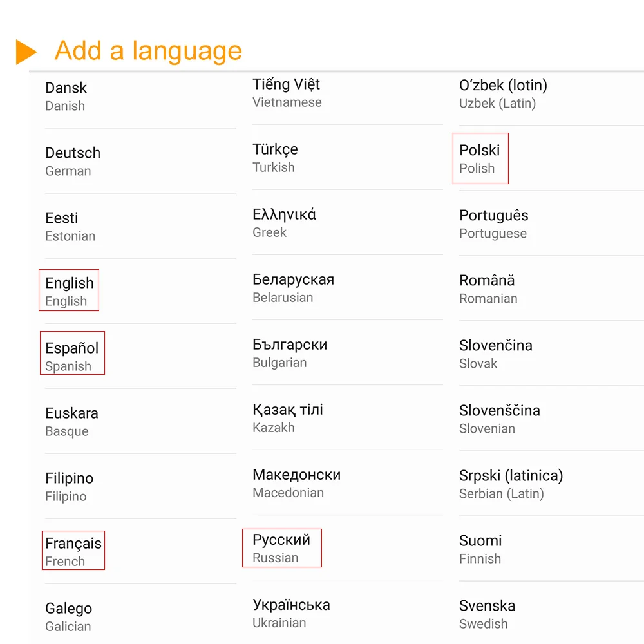The height and width of the screenshot is (644, 644).
Task: Select Srpski (latinica) Serbian language
Action: pos(551,484)
